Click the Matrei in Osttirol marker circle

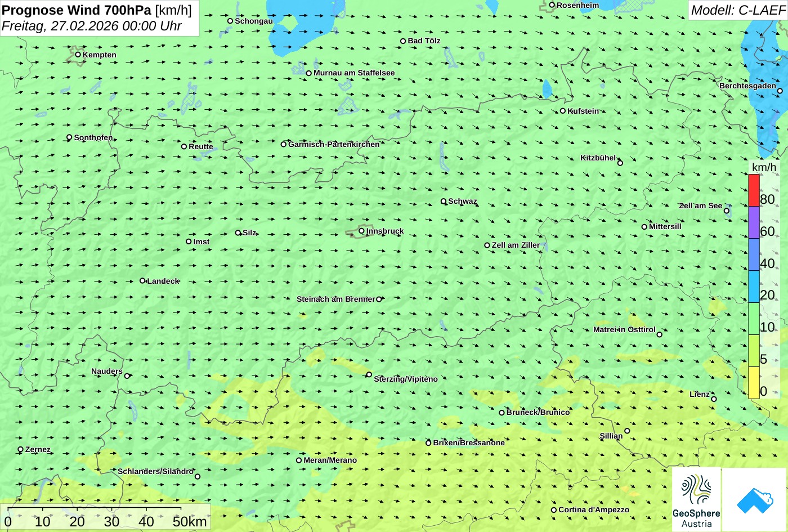[x=660, y=334]
